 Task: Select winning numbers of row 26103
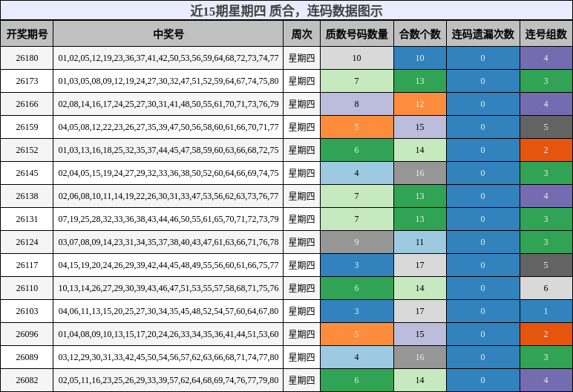tap(168, 311)
